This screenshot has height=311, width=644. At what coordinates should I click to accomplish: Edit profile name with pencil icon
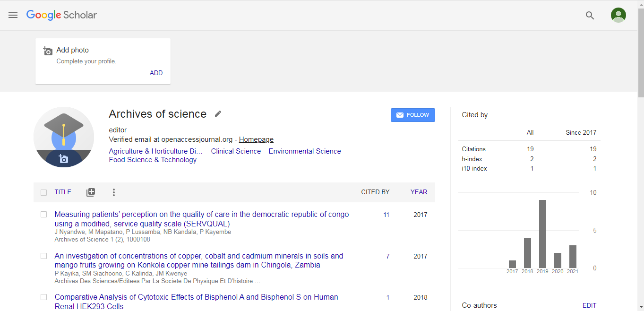pyautogui.click(x=218, y=114)
